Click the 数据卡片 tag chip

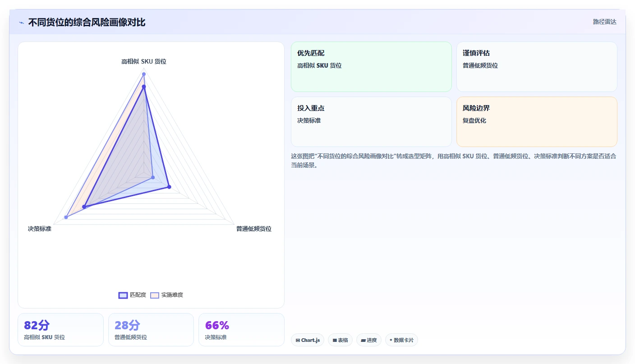[x=401, y=340]
